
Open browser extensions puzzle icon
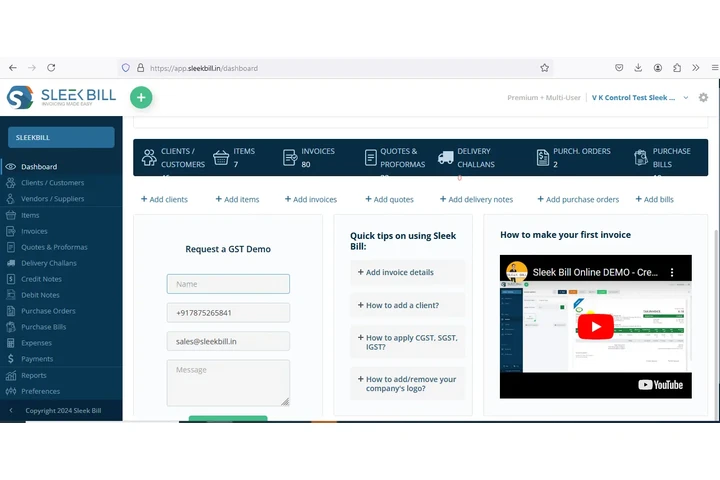677,68
